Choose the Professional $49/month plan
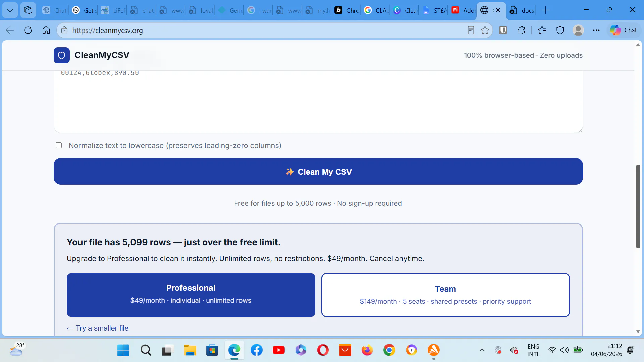Image resolution: width=644 pixels, height=362 pixels. (x=191, y=295)
